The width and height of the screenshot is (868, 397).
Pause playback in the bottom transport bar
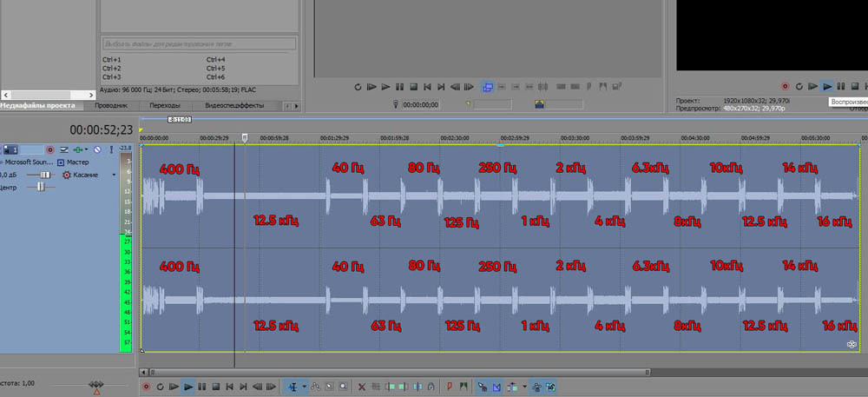[202, 387]
